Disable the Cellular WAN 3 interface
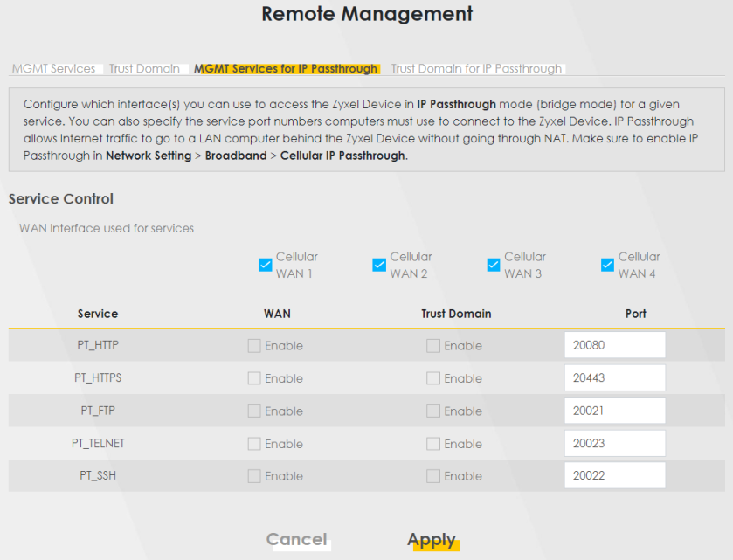Viewport: 733px width, 560px height. pos(494,266)
